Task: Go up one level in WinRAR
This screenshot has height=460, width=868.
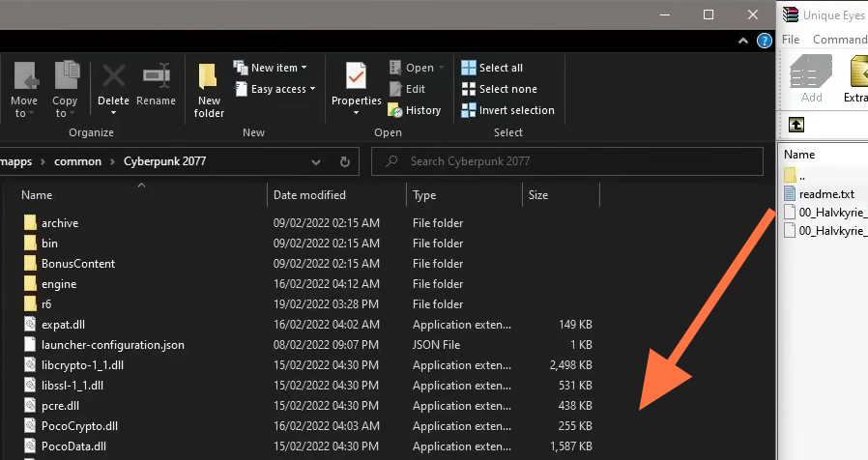Action: pos(796,125)
